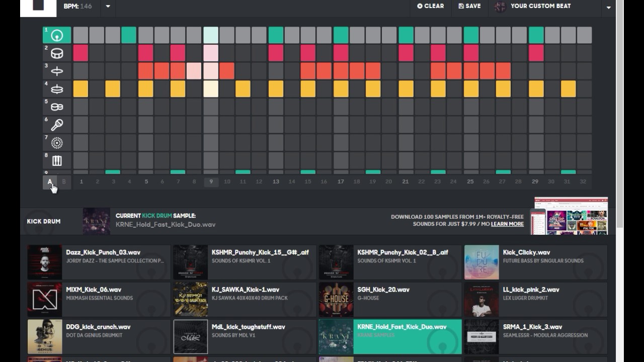The width and height of the screenshot is (644, 362).
Task: Select LL_kick_pink_2.wav sample
Action: click(536, 299)
